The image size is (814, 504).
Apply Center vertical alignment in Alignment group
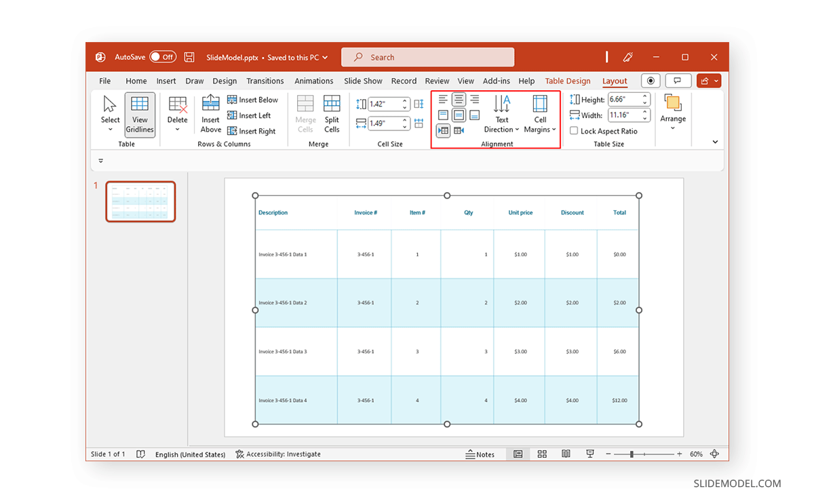tap(459, 115)
